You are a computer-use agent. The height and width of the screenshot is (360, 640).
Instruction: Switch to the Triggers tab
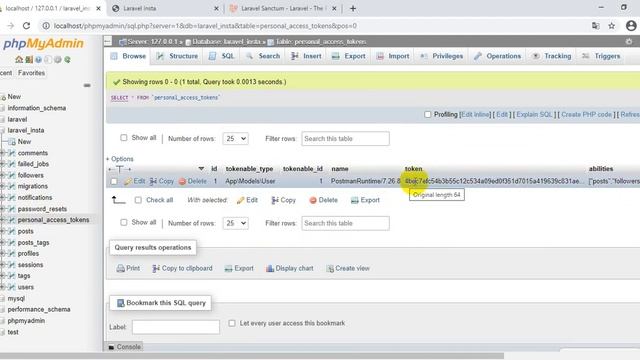[x=601, y=56]
